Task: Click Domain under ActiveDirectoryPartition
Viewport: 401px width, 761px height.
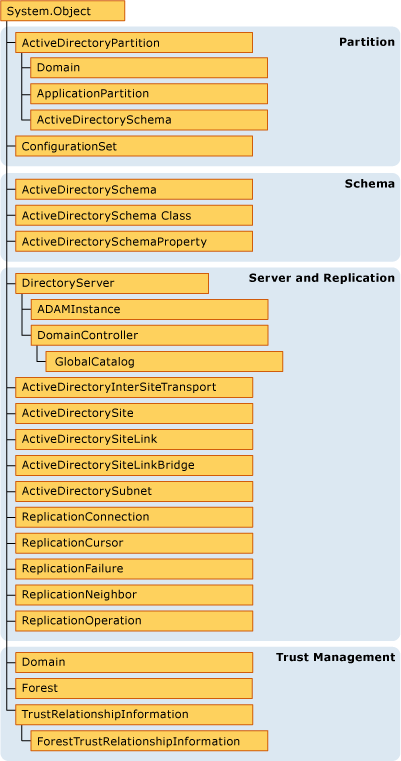Action: click(149, 67)
